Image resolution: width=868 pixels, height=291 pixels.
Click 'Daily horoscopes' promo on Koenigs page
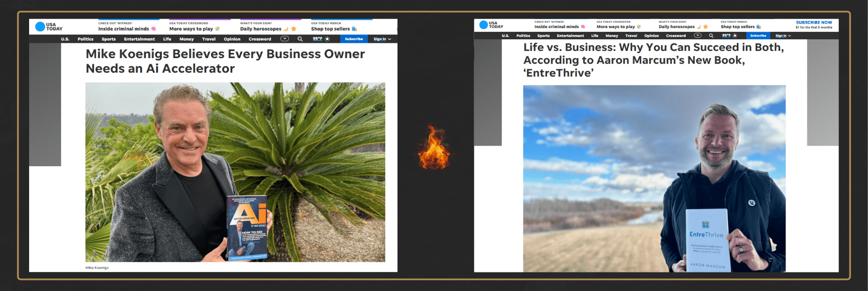[268, 26]
